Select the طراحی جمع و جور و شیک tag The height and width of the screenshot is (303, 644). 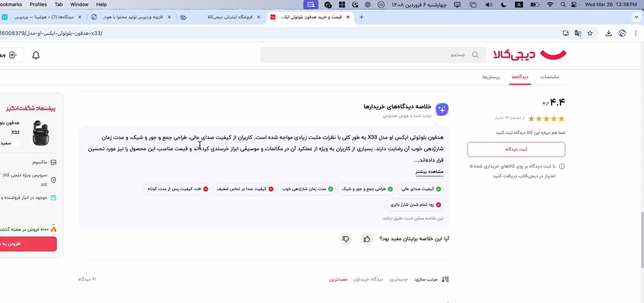click(367, 189)
